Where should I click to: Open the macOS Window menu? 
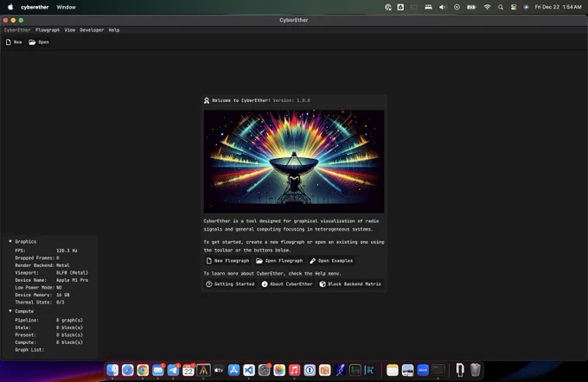(66, 7)
